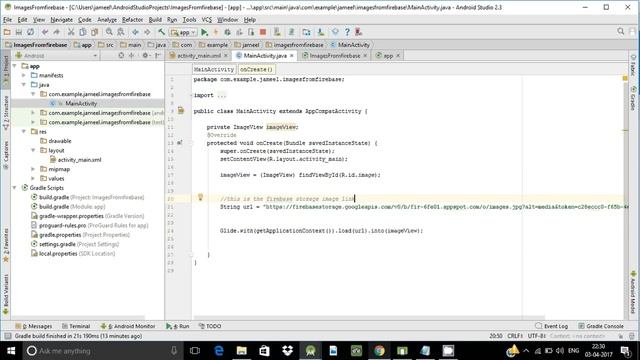Expand the collapsed import statement
Image resolution: width=640 pixels, height=360 pixels.
coord(222,95)
